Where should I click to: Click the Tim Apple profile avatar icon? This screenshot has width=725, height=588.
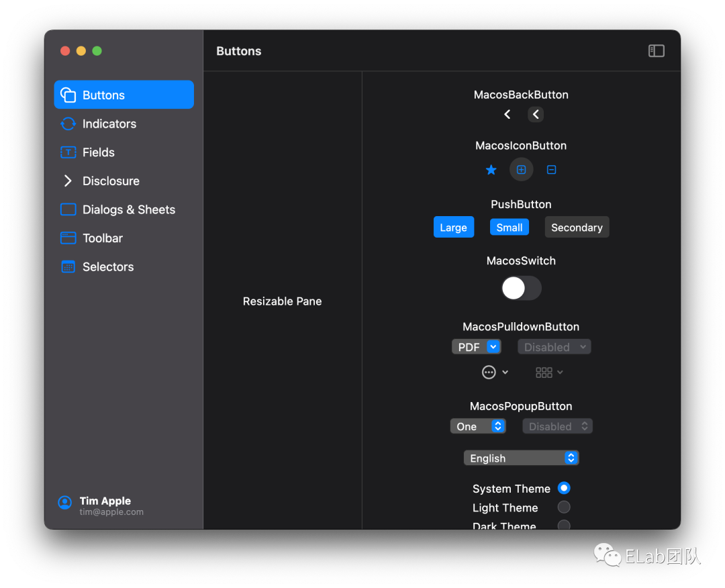64,503
